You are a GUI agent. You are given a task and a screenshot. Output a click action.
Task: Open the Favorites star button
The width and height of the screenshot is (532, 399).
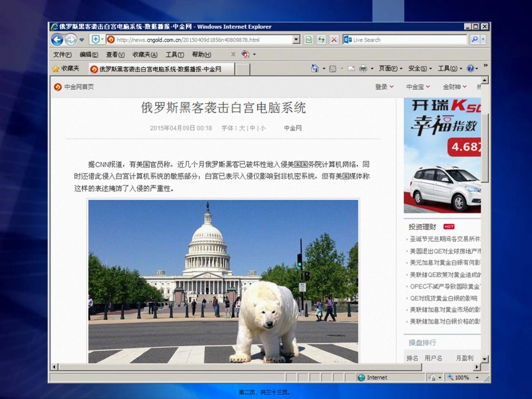66,69
